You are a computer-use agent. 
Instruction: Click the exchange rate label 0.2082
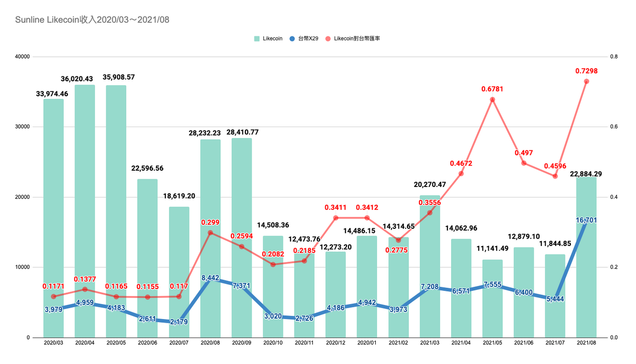click(273, 254)
